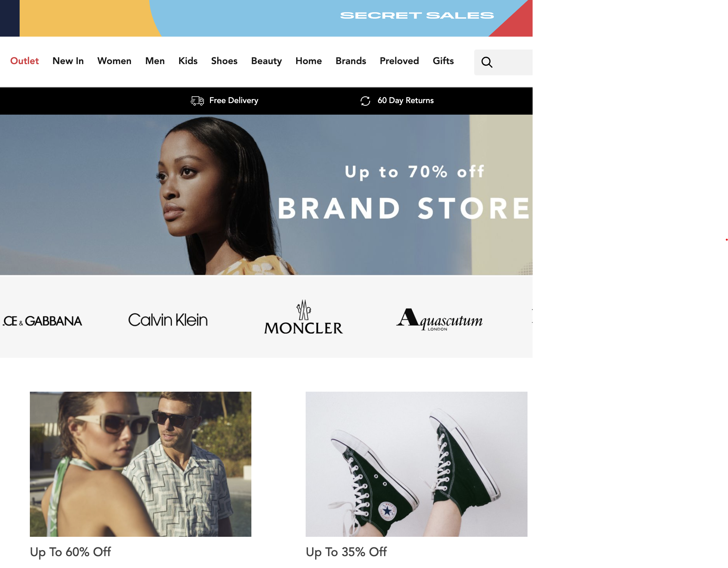Open the Gifts link in navigation
The width and height of the screenshot is (728, 568).
coord(443,61)
